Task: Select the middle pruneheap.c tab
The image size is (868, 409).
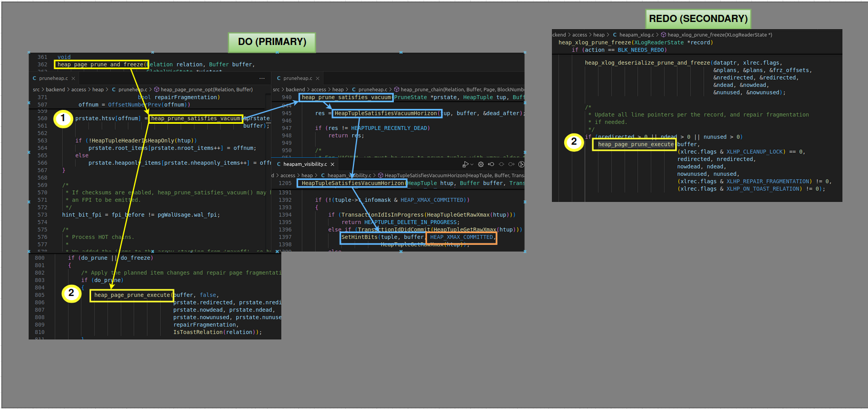Action: (x=297, y=78)
